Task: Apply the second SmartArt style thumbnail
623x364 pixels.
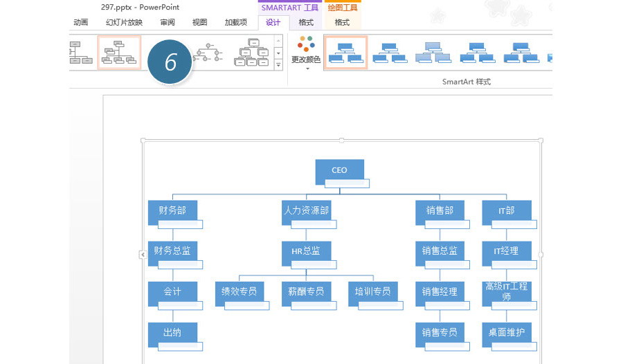Action: pos(389,53)
